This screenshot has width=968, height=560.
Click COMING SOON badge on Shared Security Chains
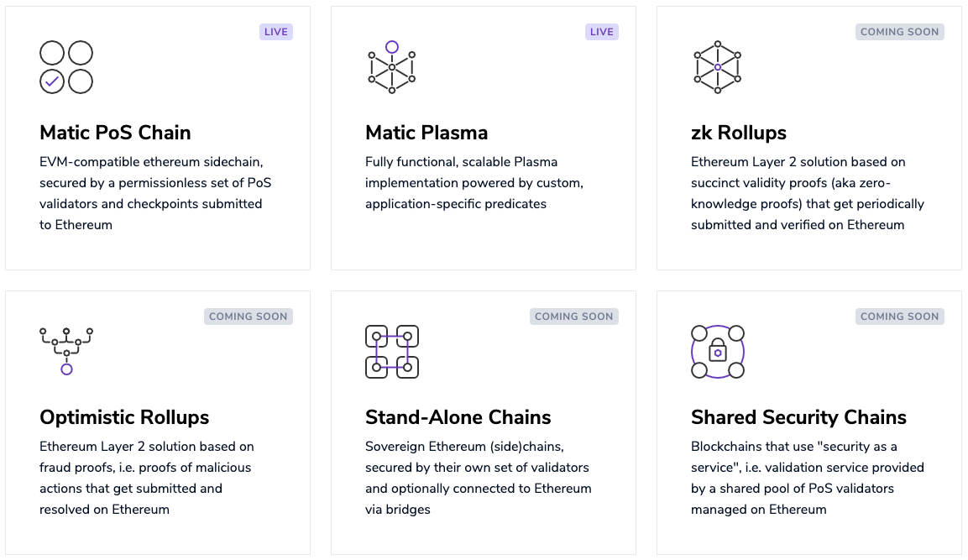(900, 317)
